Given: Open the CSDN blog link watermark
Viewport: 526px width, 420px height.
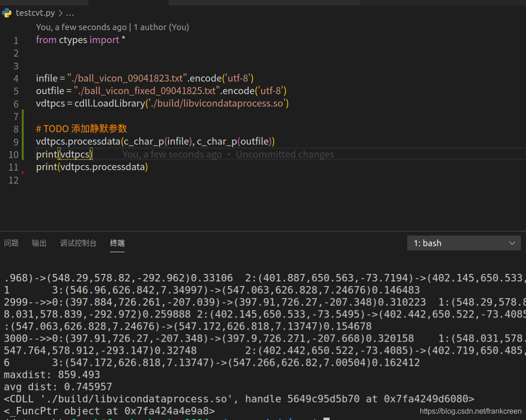Looking at the screenshot, I should point(470,411).
